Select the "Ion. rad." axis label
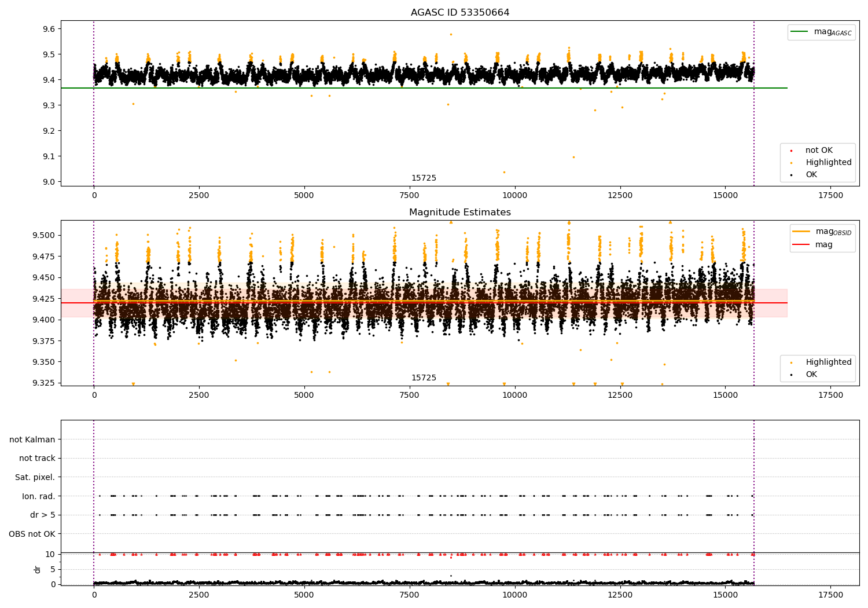 tap(39, 496)
